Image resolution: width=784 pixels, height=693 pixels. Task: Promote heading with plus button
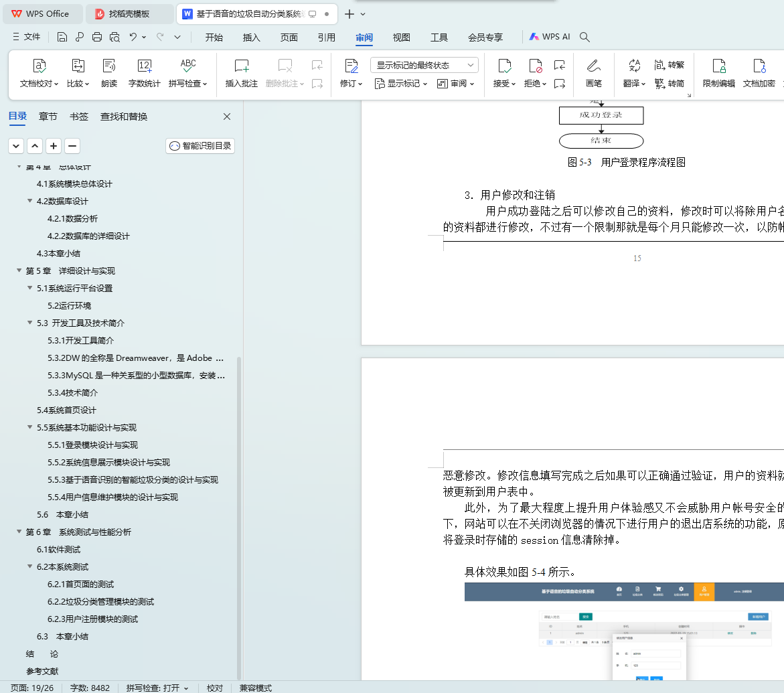pyautogui.click(x=54, y=146)
